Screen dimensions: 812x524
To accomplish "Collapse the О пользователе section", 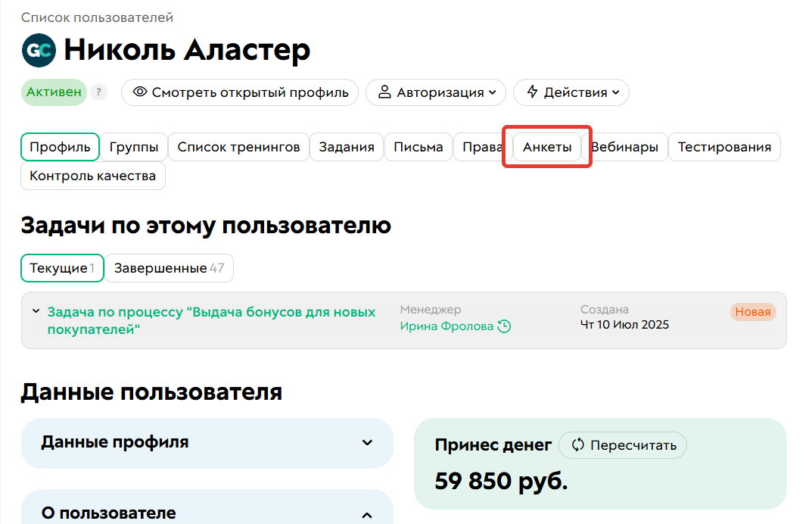I will [367, 515].
